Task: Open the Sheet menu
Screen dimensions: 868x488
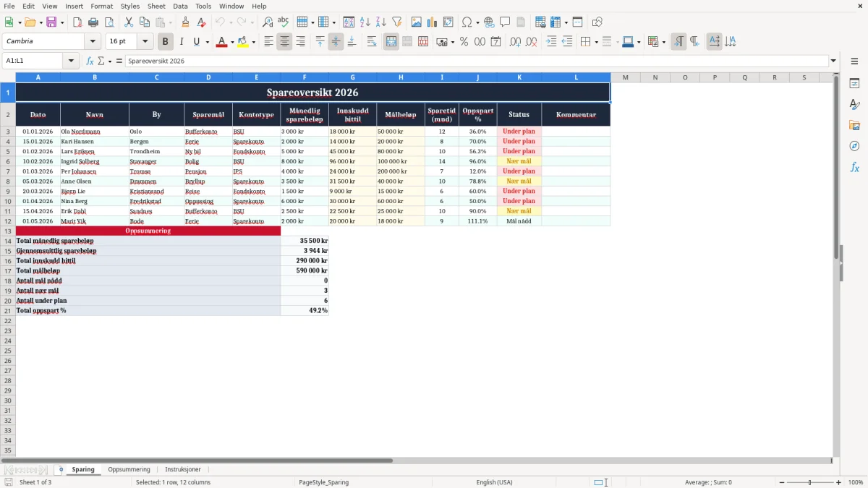Action: point(156,6)
